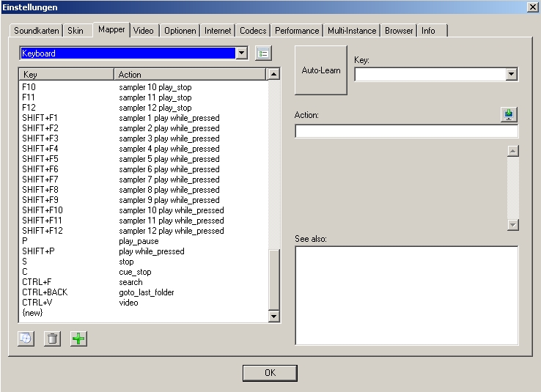Click the disc icon below the key list

[26, 339]
